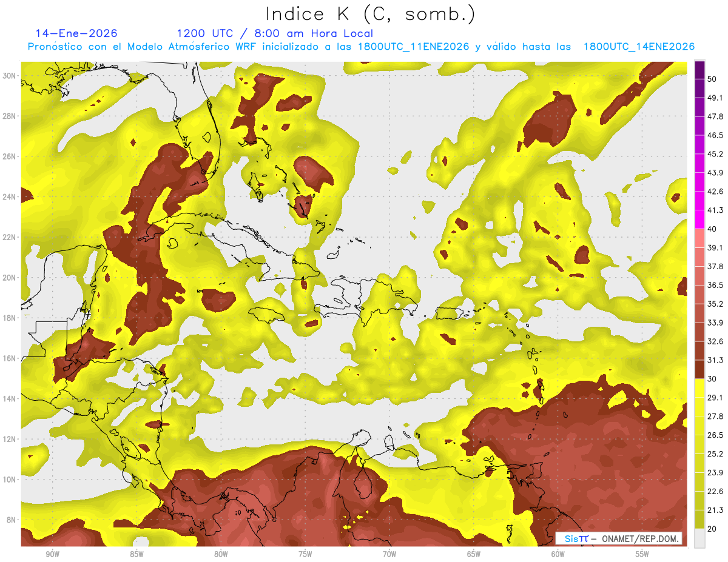Image resolution: width=728 pixels, height=562 pixels.
Task: Click the '1200 UTC / 8:00 am Hora Local' label
Action: pos(275,33)
